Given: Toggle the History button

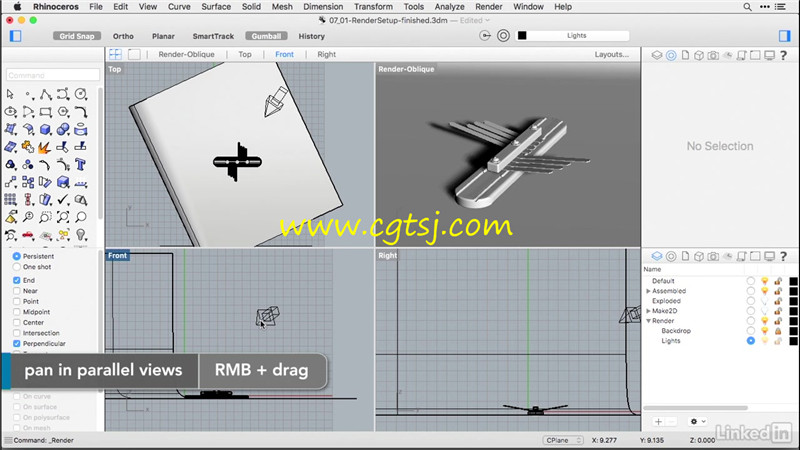Looking at the screenshot, I should (x=311, y=36).
